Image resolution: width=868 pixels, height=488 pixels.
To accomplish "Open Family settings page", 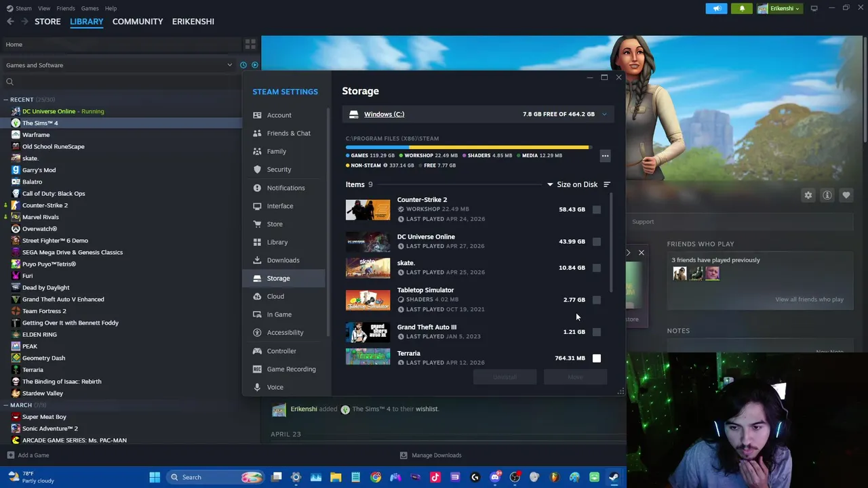I will pyautogui.click(x=285, y=151).
